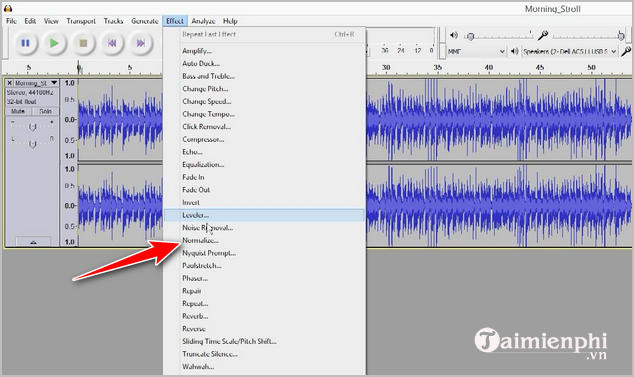The image size is (634, 377).
Task: Click the output volume speaker icon
Action: [x=454, y=36]
